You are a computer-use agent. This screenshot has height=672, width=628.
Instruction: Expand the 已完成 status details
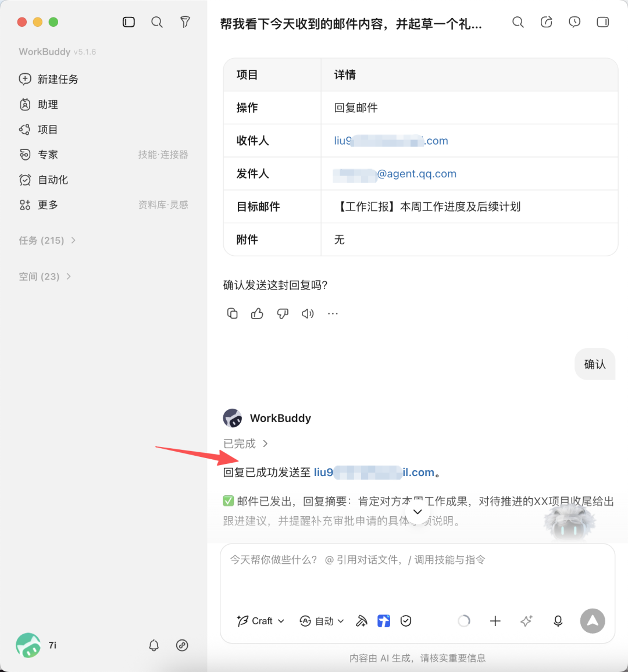point(245,444)
